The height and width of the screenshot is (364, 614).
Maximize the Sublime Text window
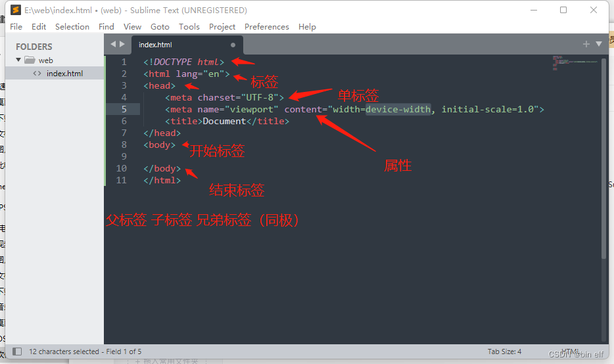pyautogui.click(x=563, y=10)
